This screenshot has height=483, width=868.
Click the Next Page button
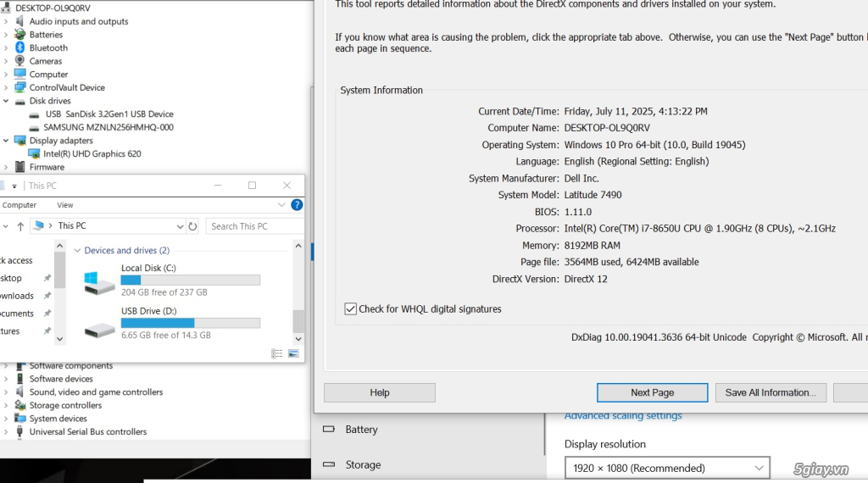tap(652, 392)
